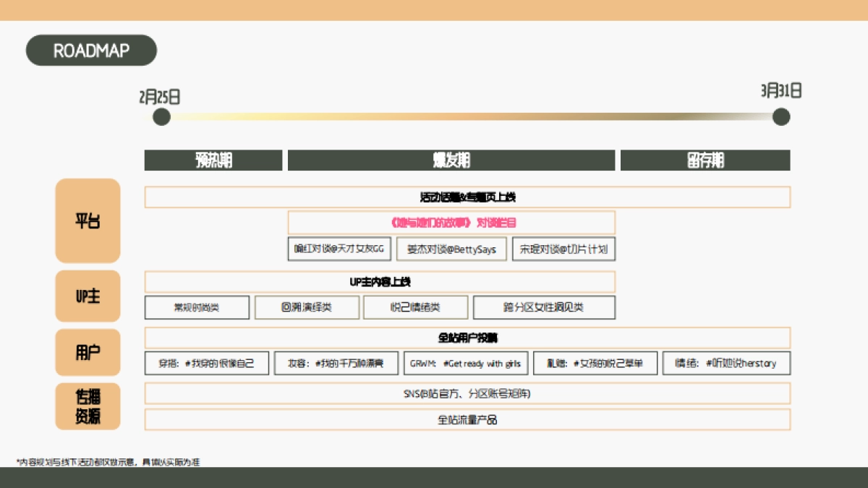This screenshot has width=868, height=488.
Task: Select the 2月25日 timeline start marker
Action: click(161, 116)
